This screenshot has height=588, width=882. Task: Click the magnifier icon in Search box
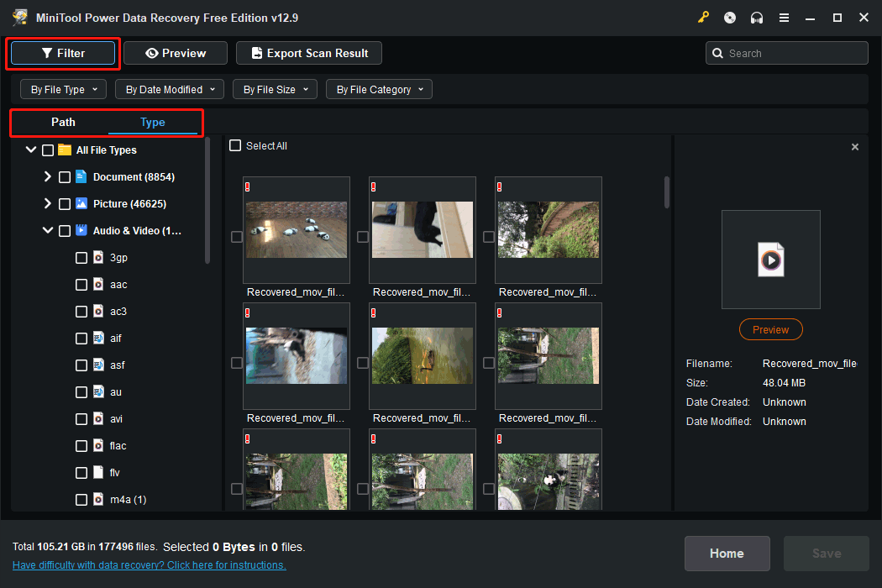pos(717,54)
